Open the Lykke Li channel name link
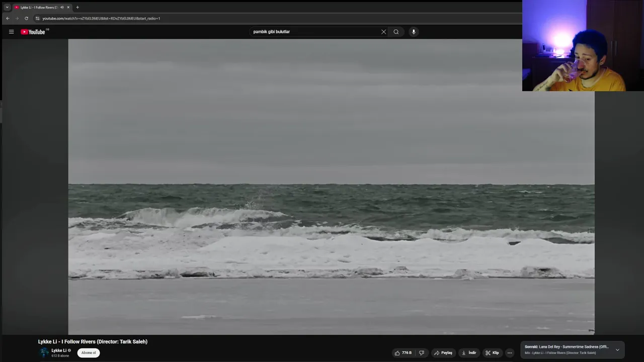Viewport: 644px width, 362px height. point(59,350)
